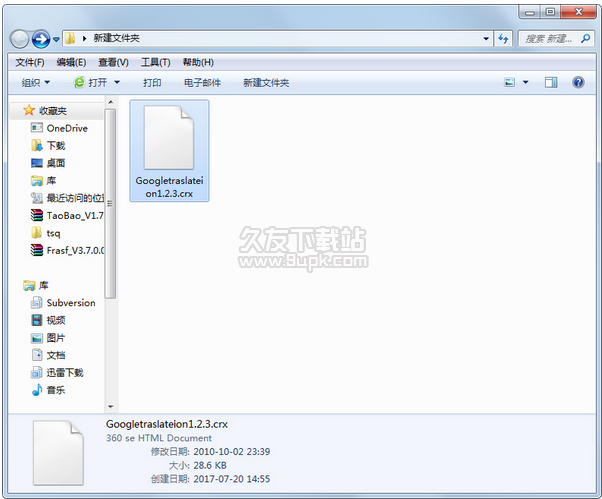Open the view options dropdown arrow

pos(526,82)
